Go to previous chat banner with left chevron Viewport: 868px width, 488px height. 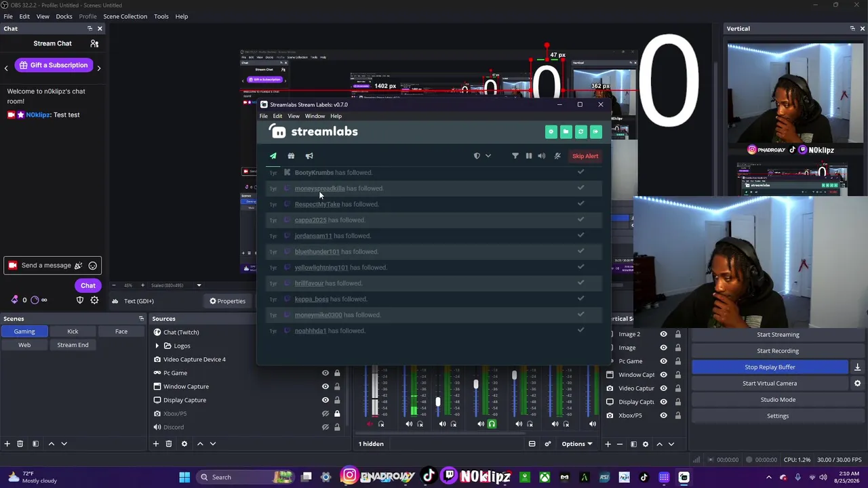click(x=6, y=67)
